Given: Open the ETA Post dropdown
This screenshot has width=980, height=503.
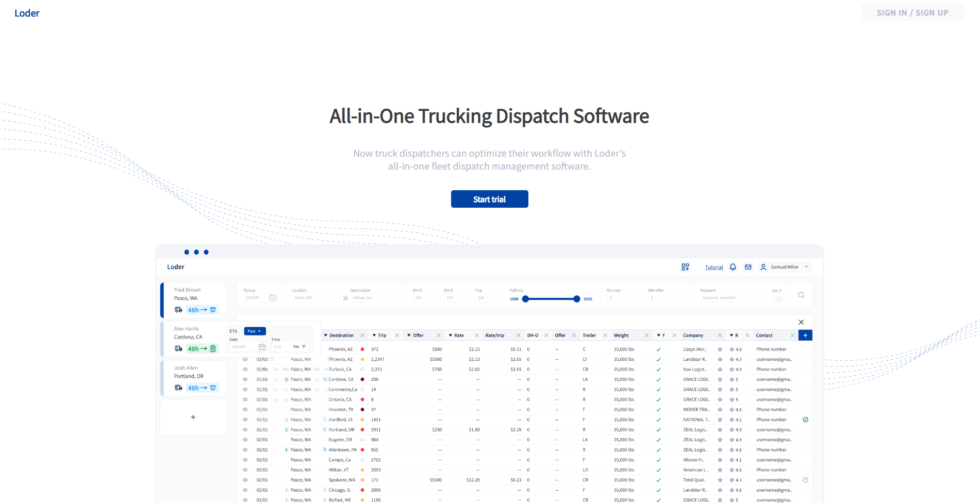Looking at the screenshot, I should point(255,331).
